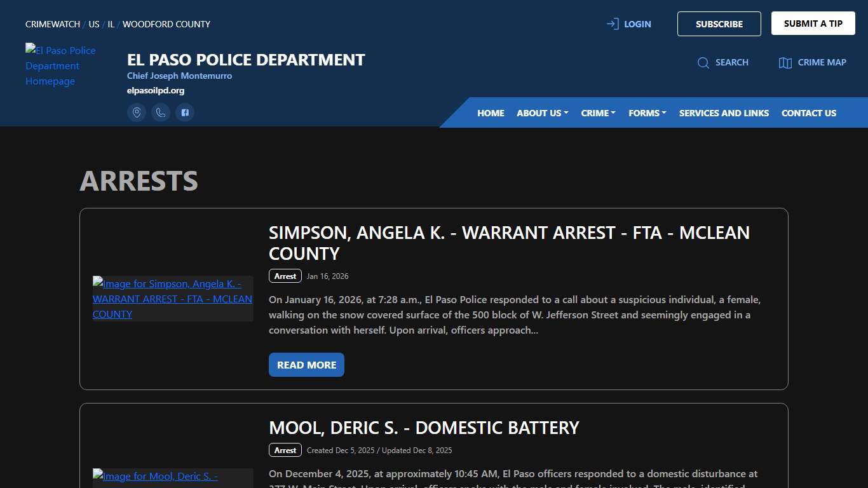
Task: Select the El Paso Police Department homepage logo
Action: point(60,65)
